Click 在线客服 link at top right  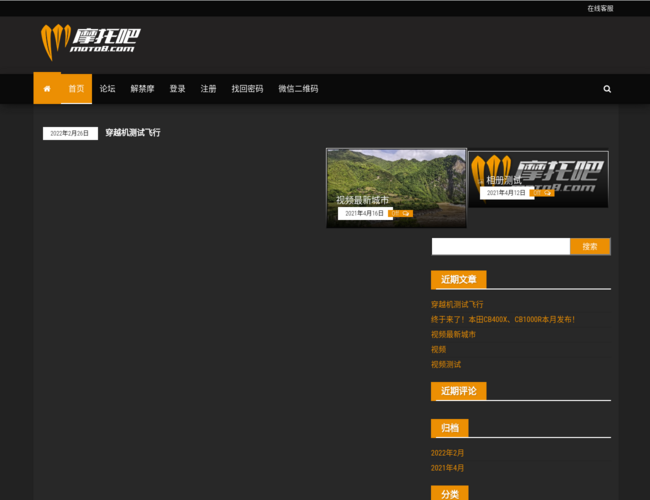(x=600, y=8)
